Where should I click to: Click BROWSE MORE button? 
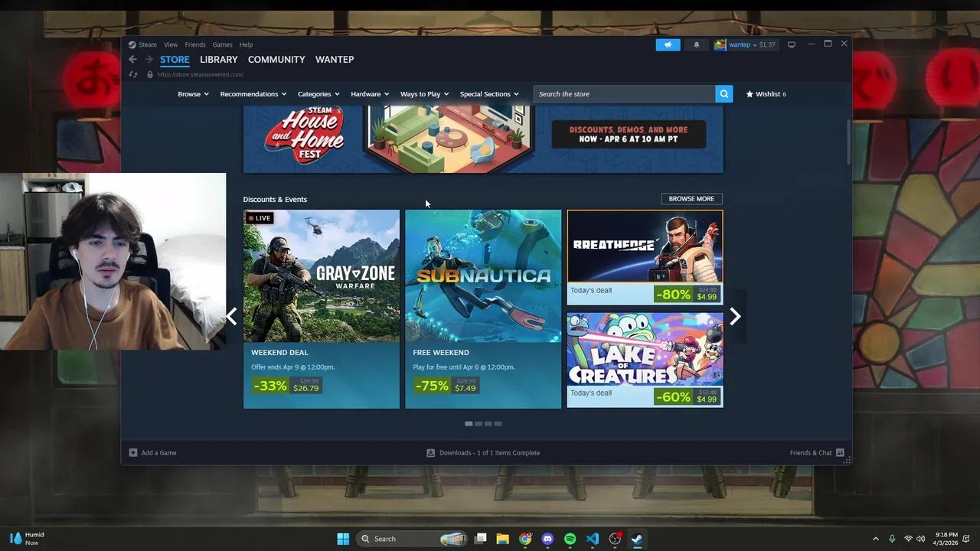[691, 199]
